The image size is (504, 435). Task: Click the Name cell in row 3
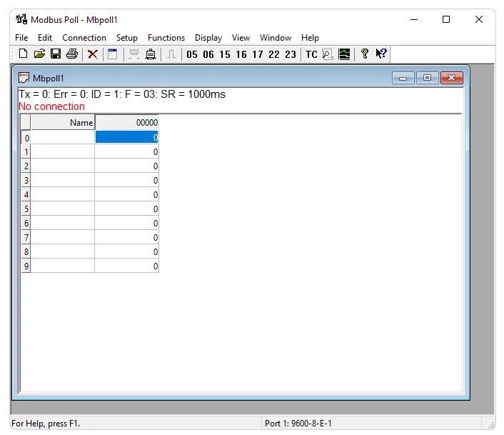[63, 181]
